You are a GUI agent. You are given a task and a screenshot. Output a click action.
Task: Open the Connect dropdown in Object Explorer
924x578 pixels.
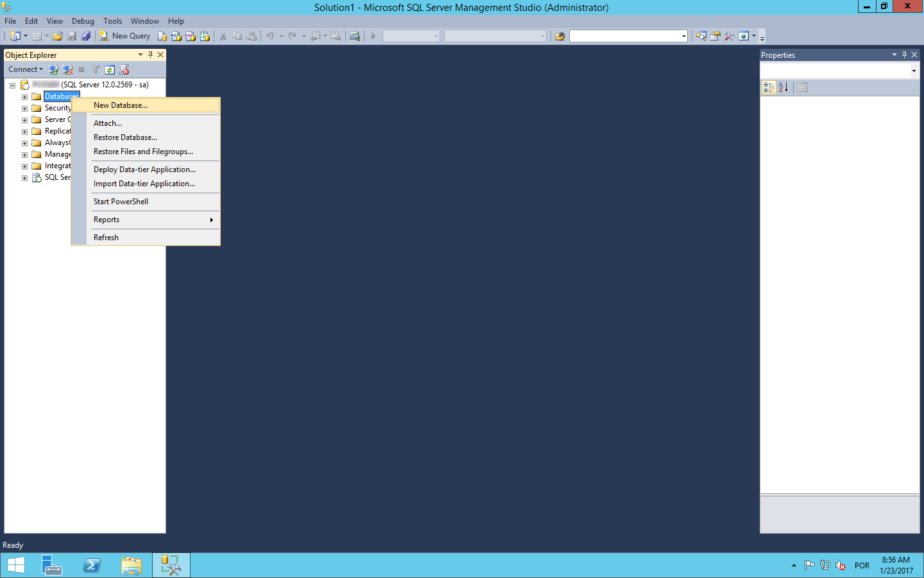tap(26, 69)
